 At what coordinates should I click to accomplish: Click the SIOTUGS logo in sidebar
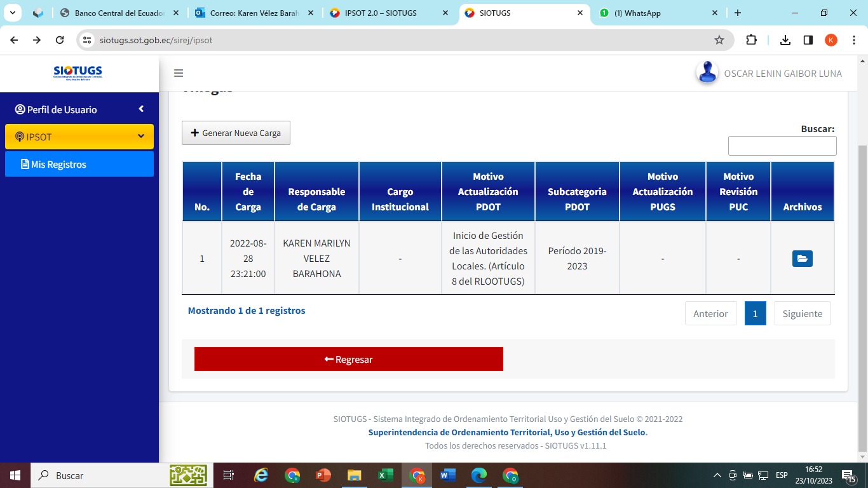(78, 73)
